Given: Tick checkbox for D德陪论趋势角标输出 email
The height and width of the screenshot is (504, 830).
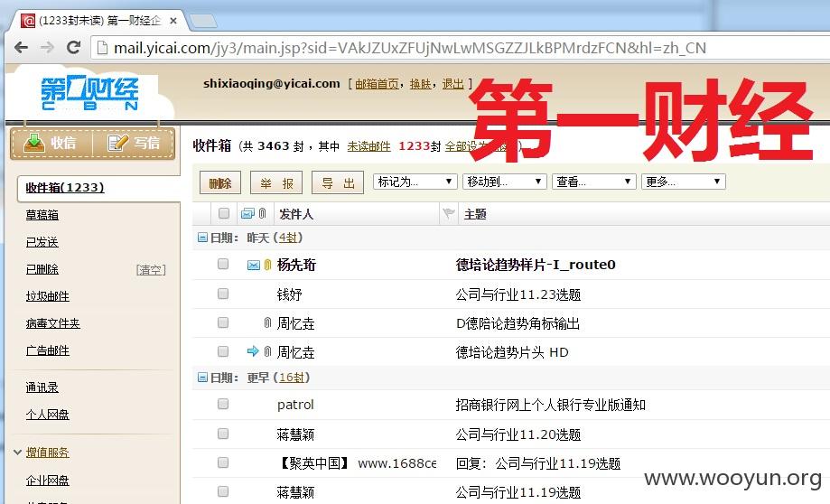Looking at the screenshot, I should coord(223,322).
